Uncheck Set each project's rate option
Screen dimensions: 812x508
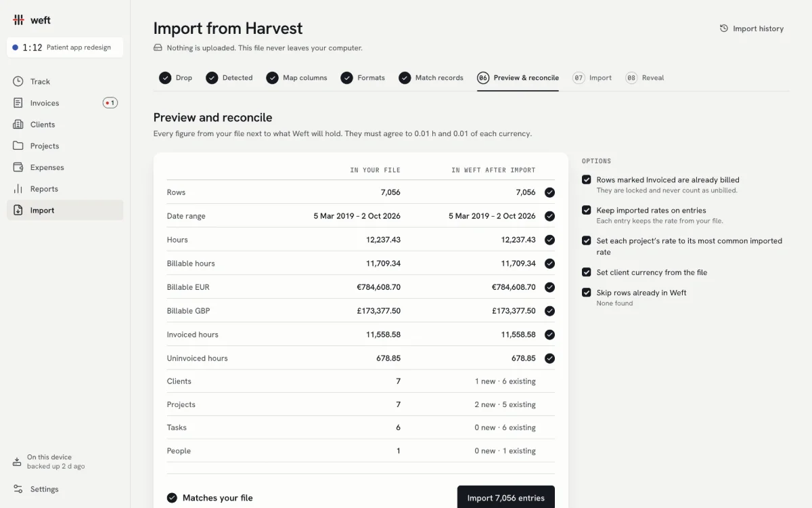[587, 240]
